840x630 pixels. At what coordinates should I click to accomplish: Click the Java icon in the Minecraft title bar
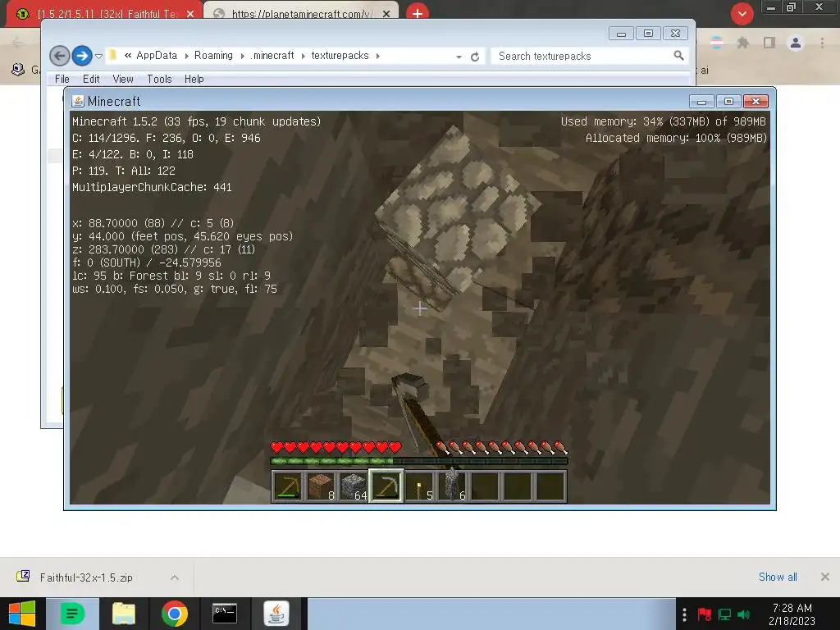tap(78, 101)
